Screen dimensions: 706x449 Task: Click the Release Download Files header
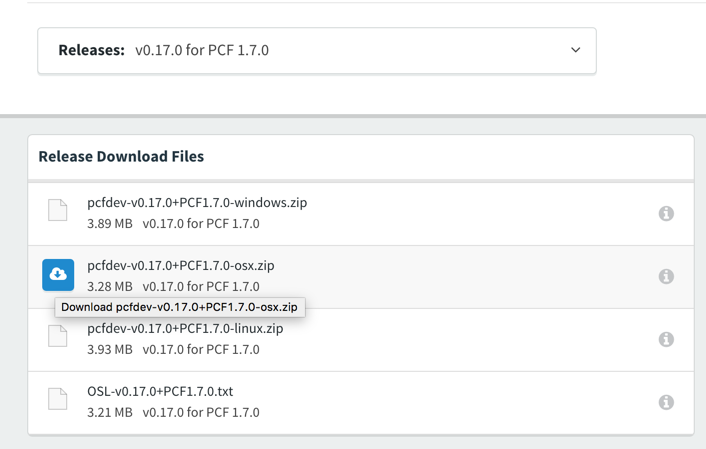tap(121, 157)
